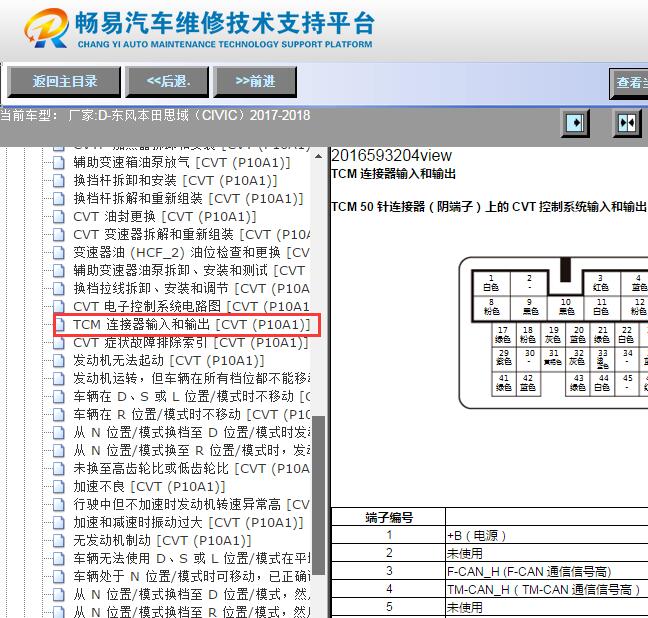The height and width of the screenshot is (618, 648).
Task: Open 换挡杆拆卸和安装 tree entry
Action: tap(175, 181)
